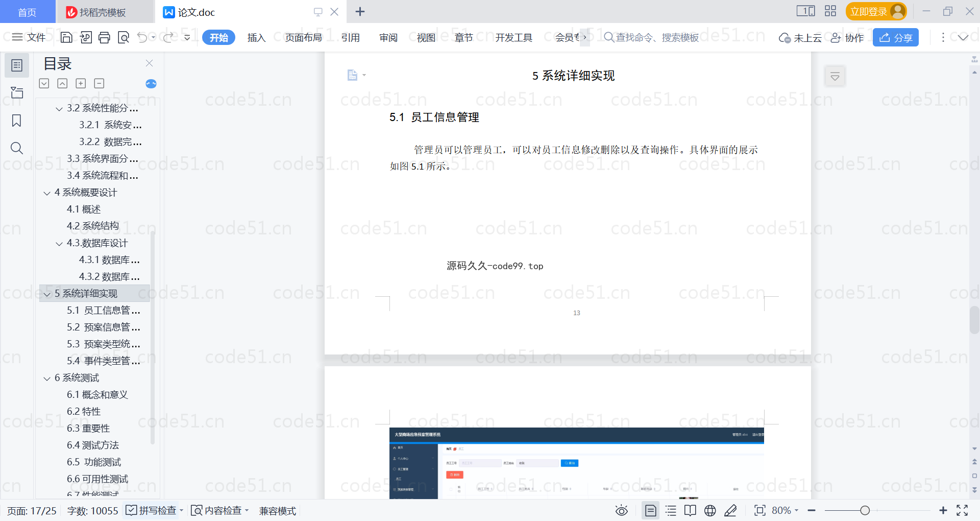Open the bookmark sidebar icon

[17, 121]
